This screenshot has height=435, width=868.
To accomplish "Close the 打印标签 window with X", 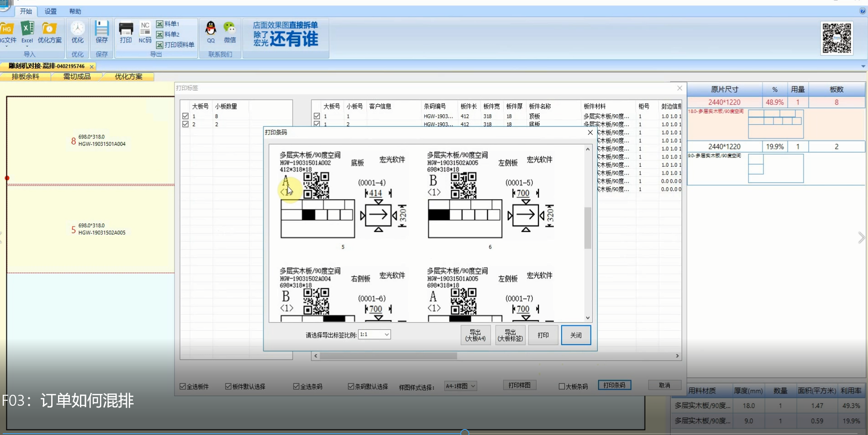I will tap(679, 88).
